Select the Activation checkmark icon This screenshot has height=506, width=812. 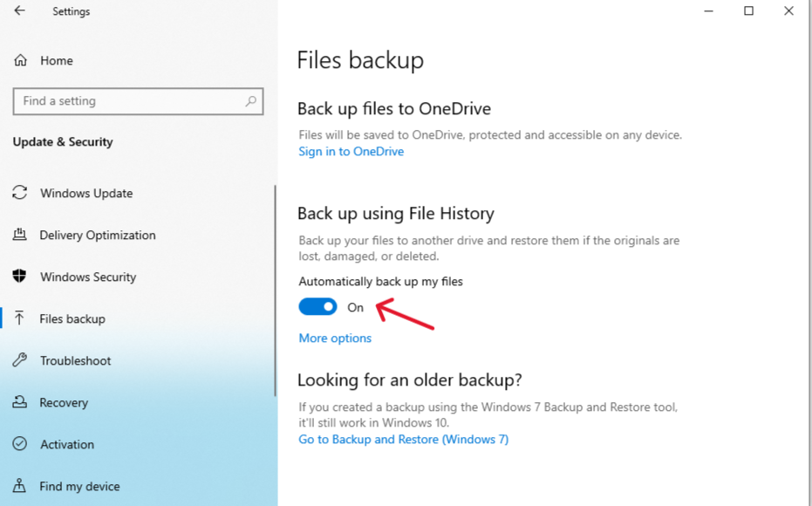[20, 444]
